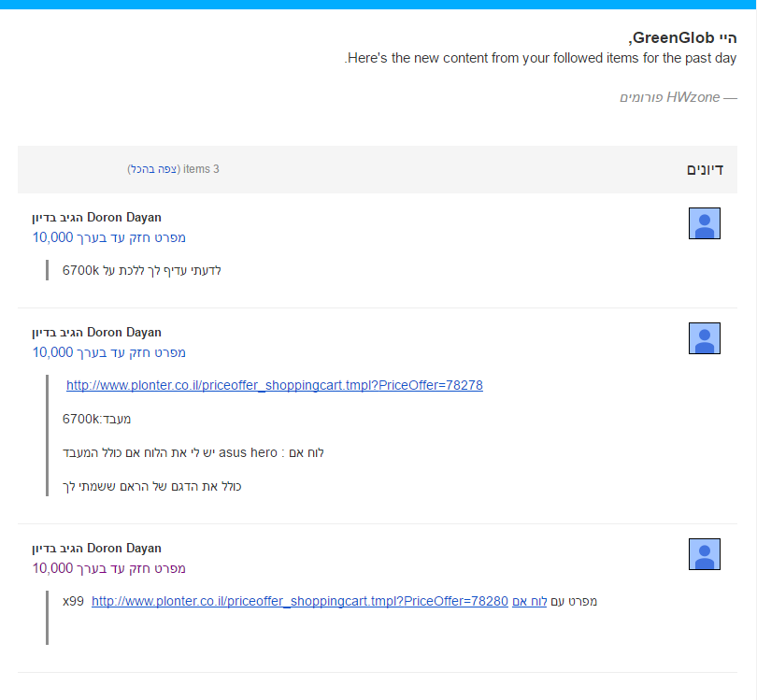The image size is (757, 700).
Task: Click the 'x99' text in last post
Action: tap(74, 601)
